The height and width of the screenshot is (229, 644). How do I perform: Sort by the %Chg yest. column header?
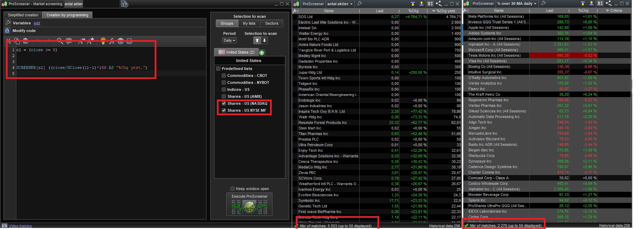444,11
